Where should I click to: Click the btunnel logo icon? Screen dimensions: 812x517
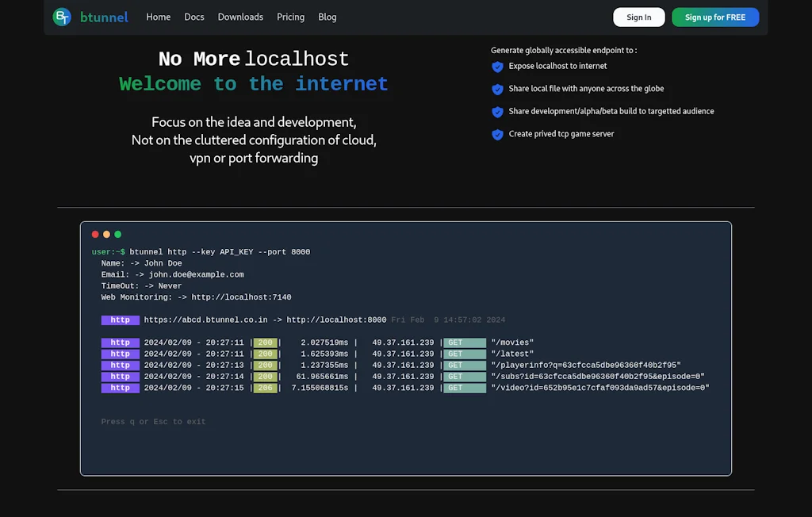[x=62, y=17]
